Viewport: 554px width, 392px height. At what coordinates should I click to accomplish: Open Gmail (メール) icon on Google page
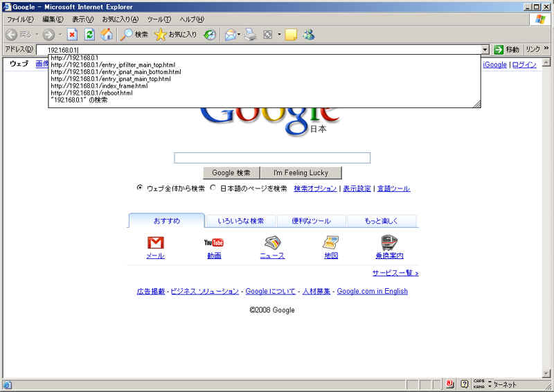tap(155, 243)
